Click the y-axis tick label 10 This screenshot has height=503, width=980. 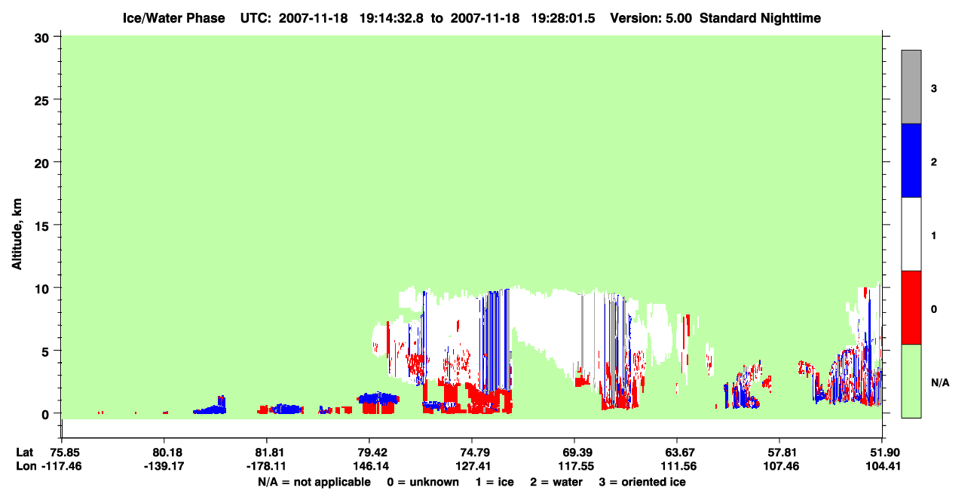(44, 288)
